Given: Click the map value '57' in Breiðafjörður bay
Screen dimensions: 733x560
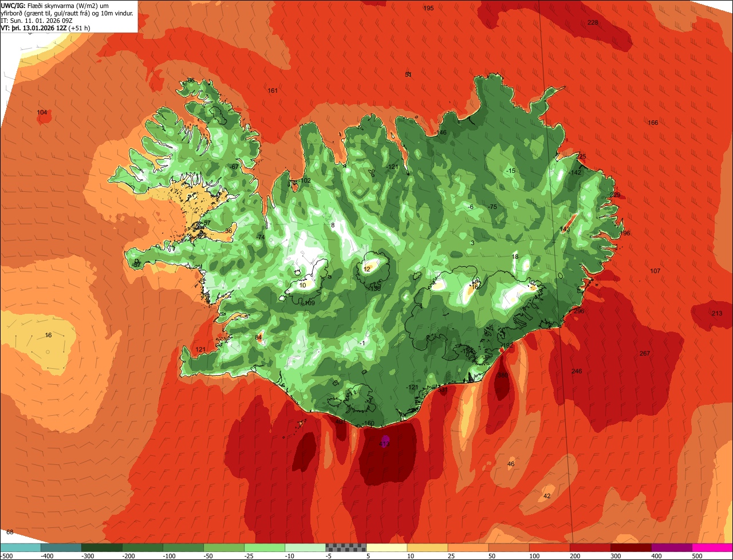Looking at the screenshot, I should pyautogui.click(x=207, y=223).
